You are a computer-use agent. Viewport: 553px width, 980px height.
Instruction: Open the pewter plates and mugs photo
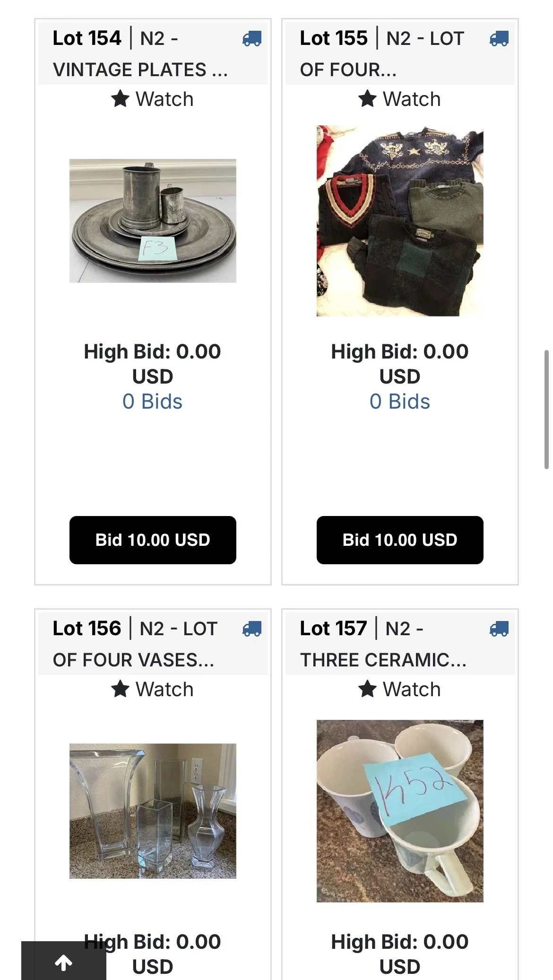[x=153, y=221]
